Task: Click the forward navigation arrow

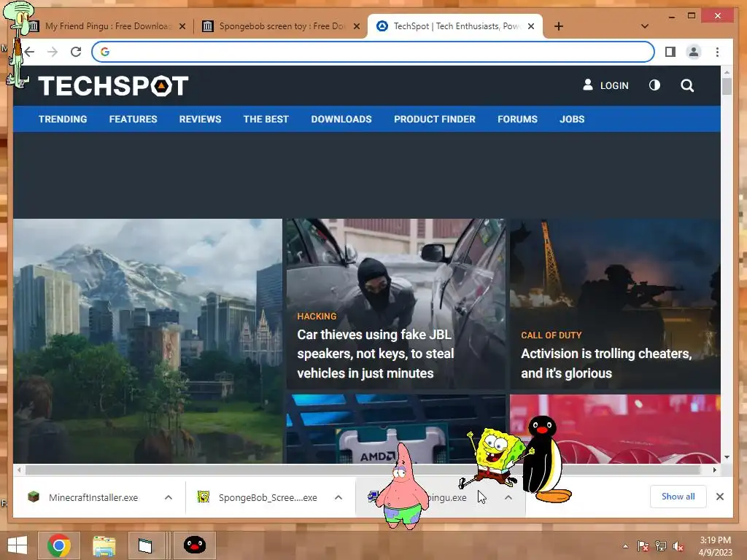Action: (53, 52)
